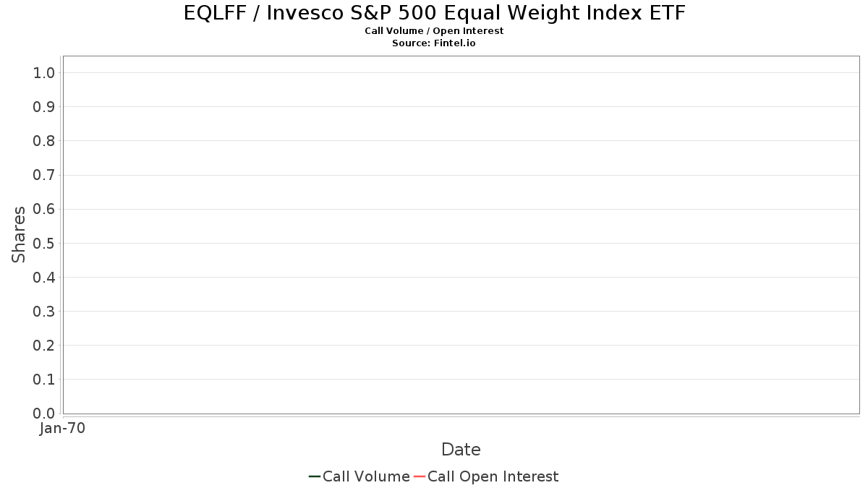Click the 0.3 y-axis tick label
868x488 pixels.
(x=44, y=312)
